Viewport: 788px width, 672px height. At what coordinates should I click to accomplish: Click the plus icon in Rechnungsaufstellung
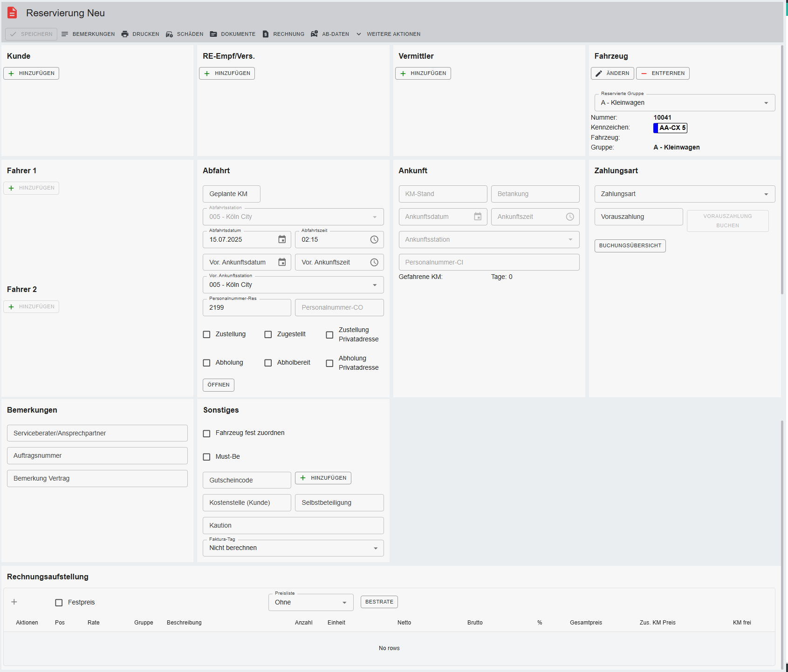14,602
